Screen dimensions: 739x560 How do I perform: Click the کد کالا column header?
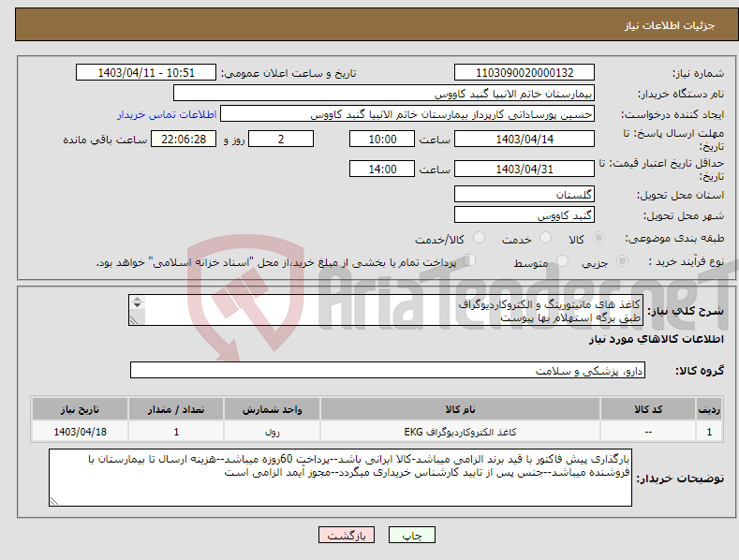pyautogui.click(x=648, y=409)
